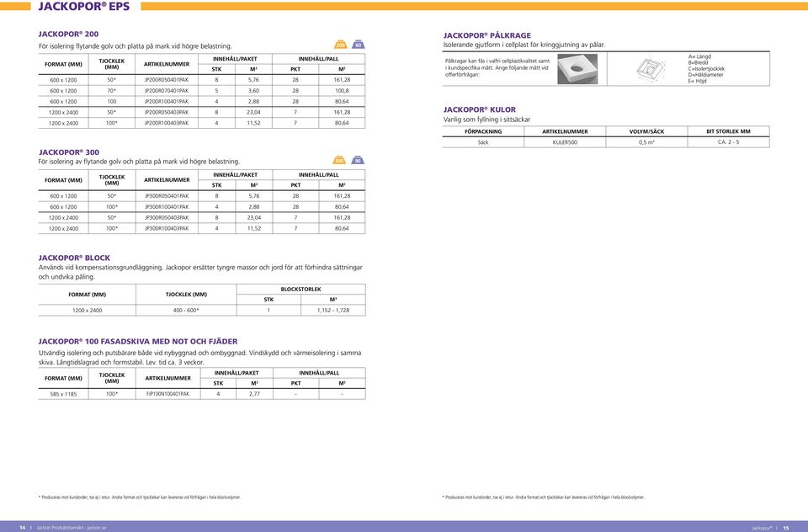Click article number JP200R050403PAK
This screenshot has width=808, height=532.
[167, 113]
